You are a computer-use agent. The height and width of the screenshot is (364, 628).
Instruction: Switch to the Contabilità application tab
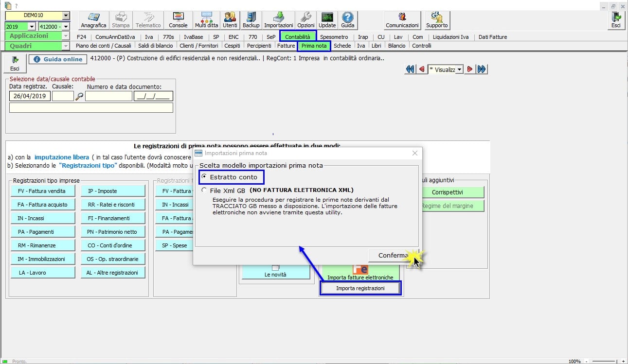[x=297, y=37]
